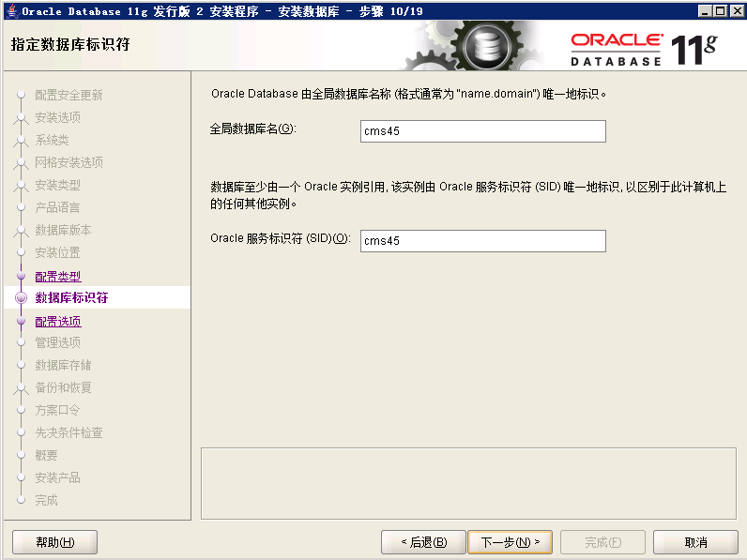
Task: Click the 概要 step in sidebar
Action: tap(46, 455)
